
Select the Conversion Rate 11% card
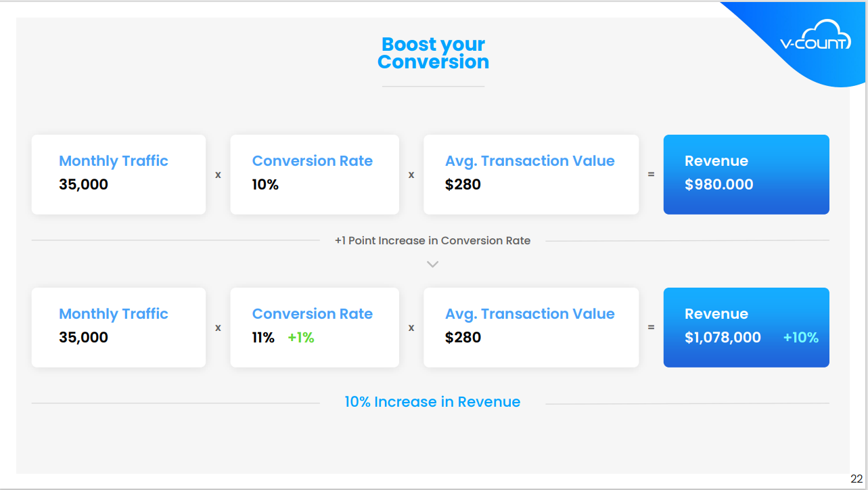pyautogui.click(x=315, y=328)
